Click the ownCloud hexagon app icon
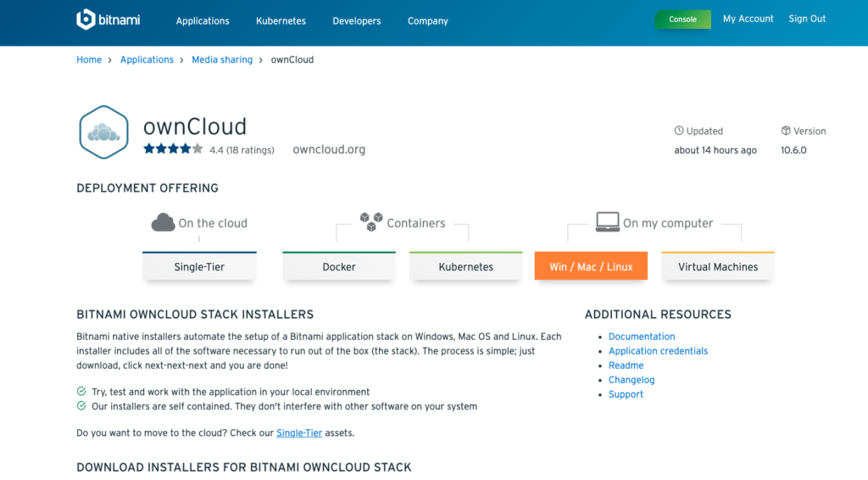The height and width of the screenshot is (480, 868). pyautogui.click(x=103, y=132)
